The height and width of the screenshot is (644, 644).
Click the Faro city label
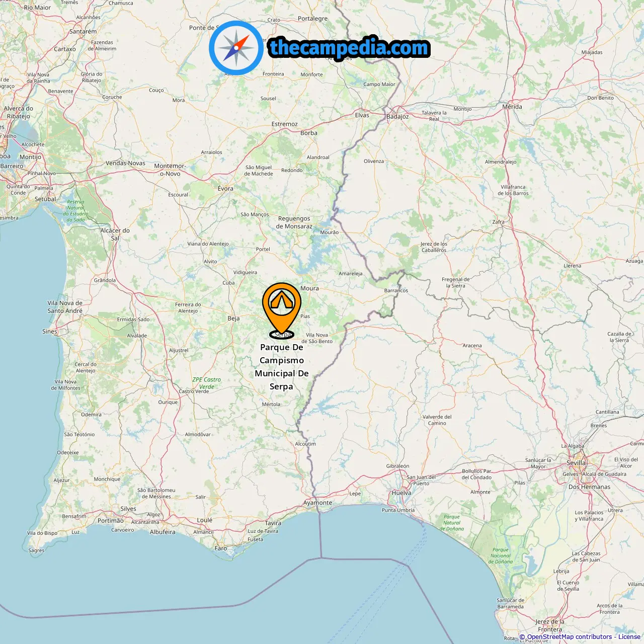click(221, 548)
